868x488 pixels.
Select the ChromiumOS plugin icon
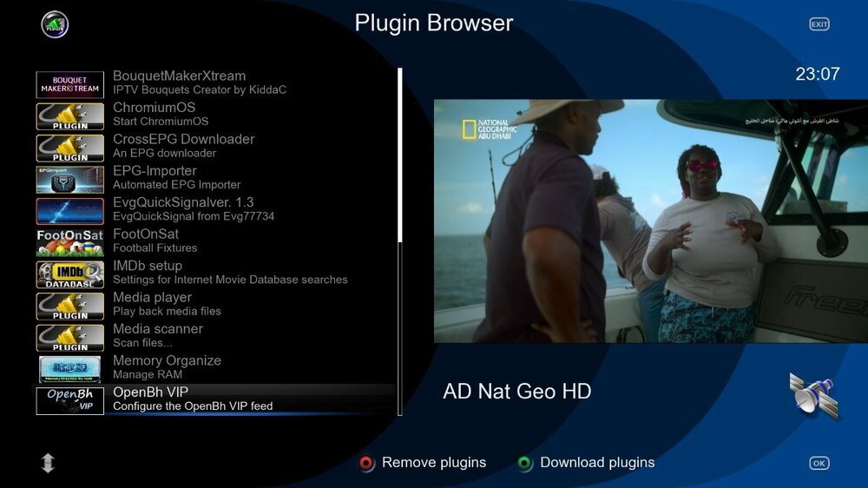[x=69, y=116]
